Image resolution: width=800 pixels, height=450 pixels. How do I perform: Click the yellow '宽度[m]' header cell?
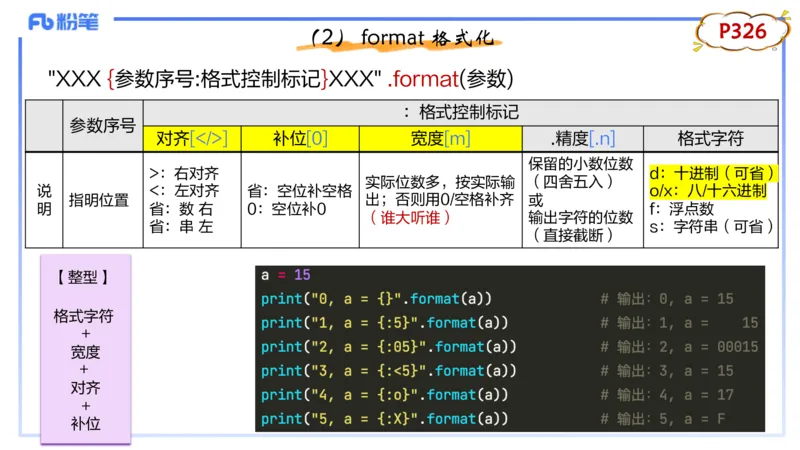point(440,138)
